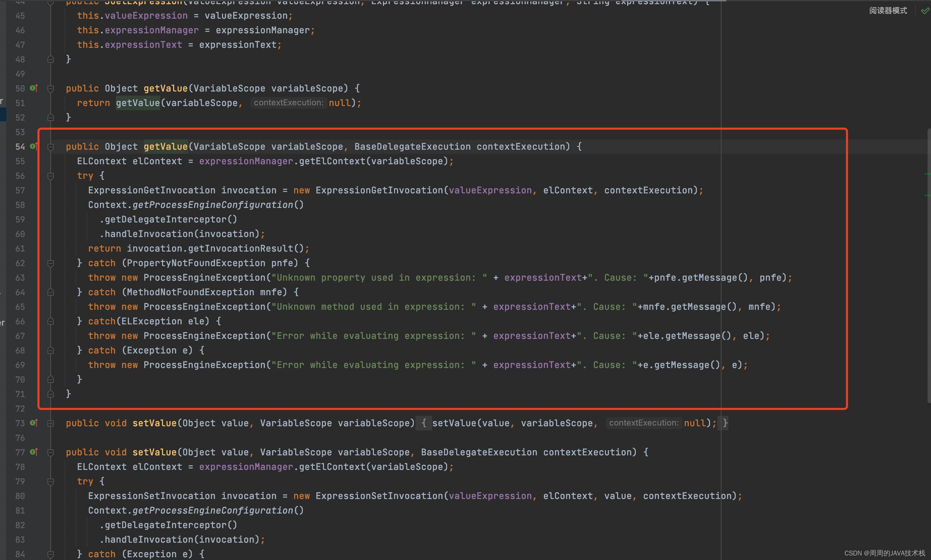Viewport: 931px width, 560px height.
Task: Click implements gutter icon on line 50
Action: coord(34,88)
